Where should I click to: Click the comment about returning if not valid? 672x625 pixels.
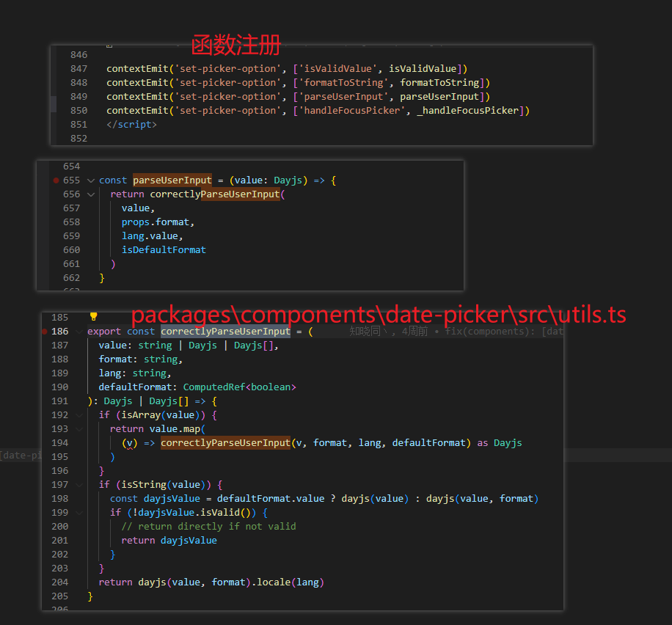pos(210,526)
